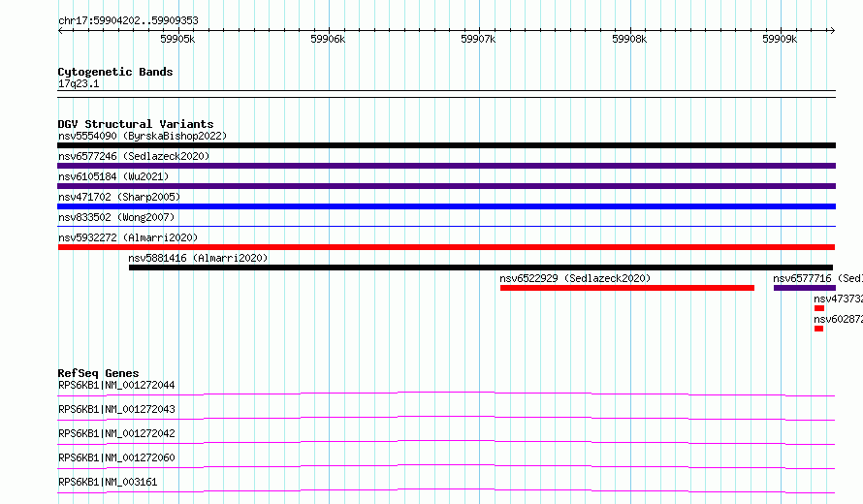Open variant nsv5881416 (Almarri2020) label
The image size is (863, 504).
click(198, 258)
